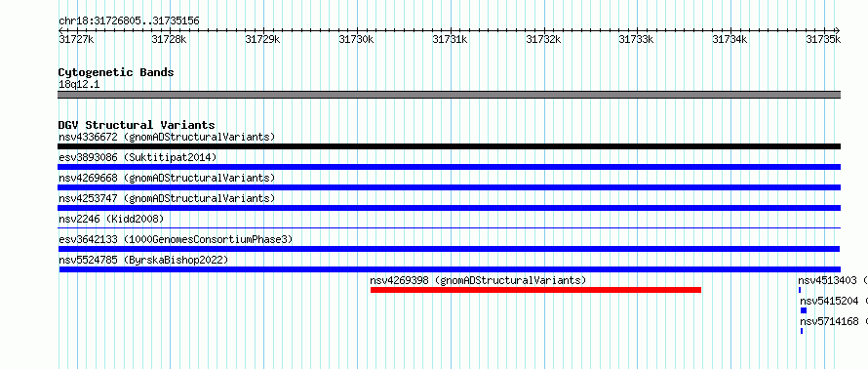The height and width of the screenshot is (369, 868).
Task: Click the blue nsv4253747 variant bar
Action: [x=449, y=208]
